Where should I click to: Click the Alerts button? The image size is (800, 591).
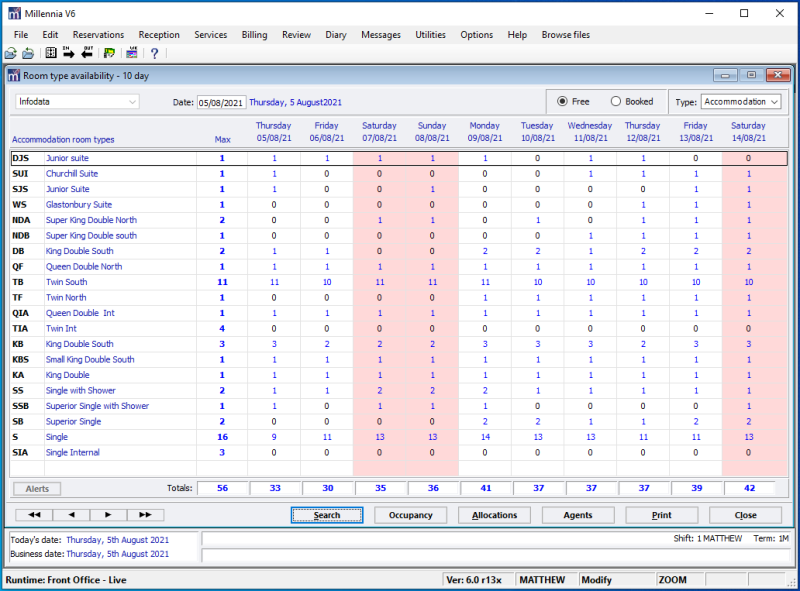point(37,489)
